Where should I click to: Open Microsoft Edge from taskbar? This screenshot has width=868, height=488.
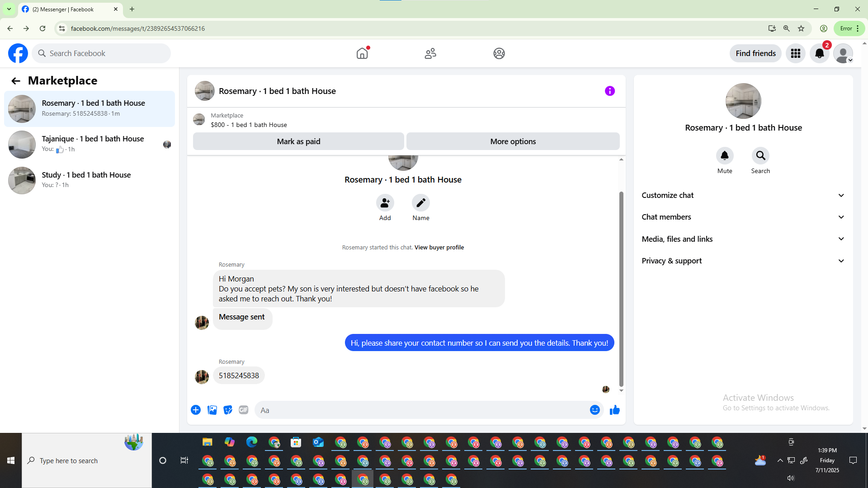[252, 442]
